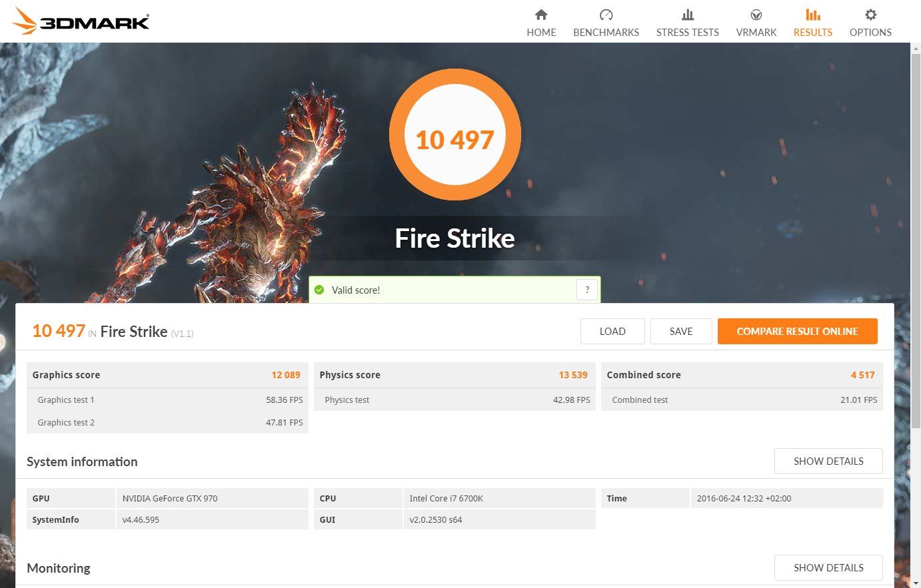
Task: Click the GUI field label
Action: [x=327, y=519]
